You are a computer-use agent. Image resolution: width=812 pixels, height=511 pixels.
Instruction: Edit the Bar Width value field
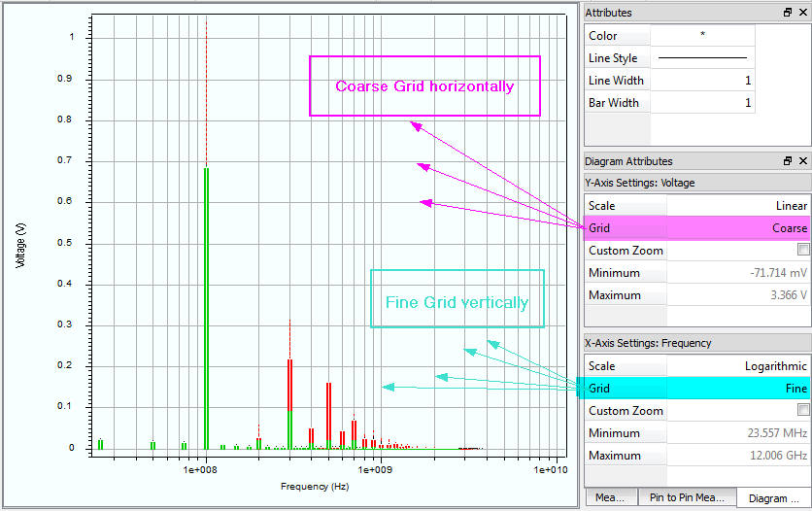pyautogui.click(x=702, y=103)
